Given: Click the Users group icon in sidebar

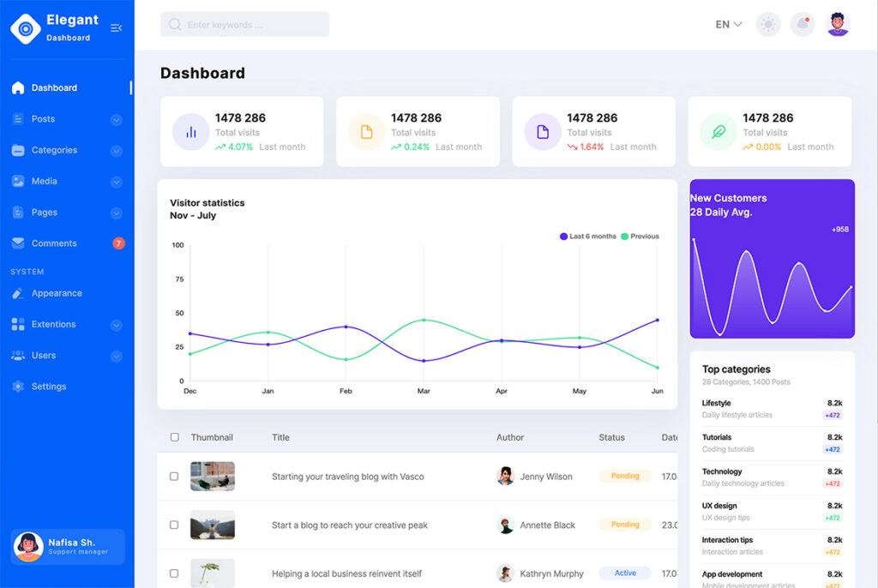Looking at the screenshot, I should point(18,355).
